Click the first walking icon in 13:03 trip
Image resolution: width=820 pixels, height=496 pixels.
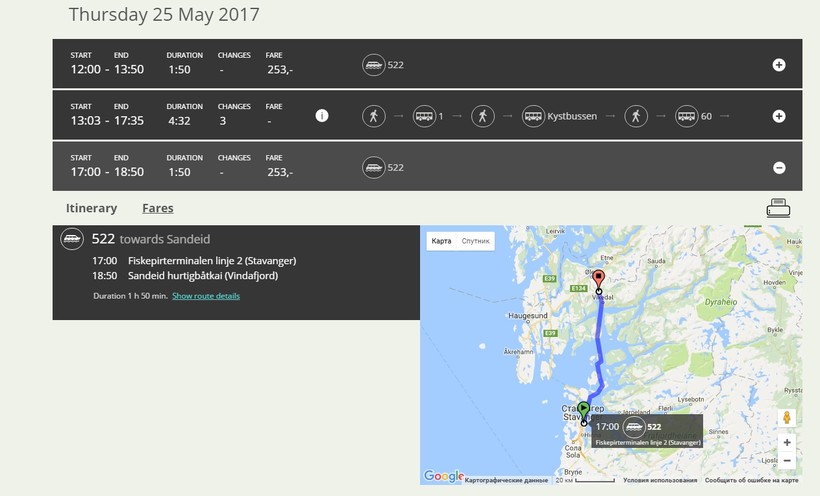coord(373,116)
